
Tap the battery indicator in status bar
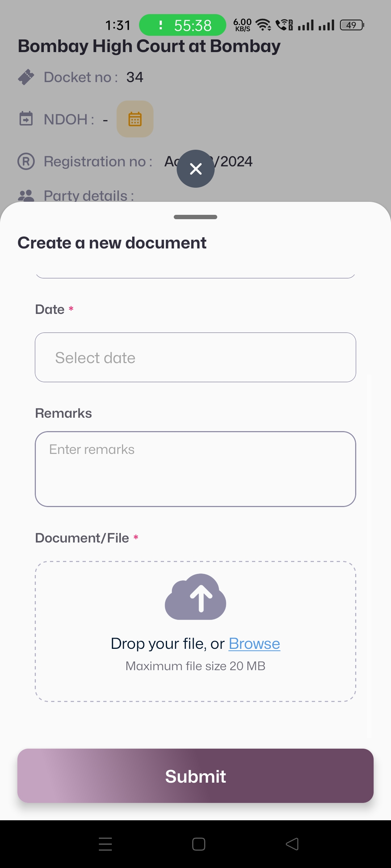tap(352, 25)
